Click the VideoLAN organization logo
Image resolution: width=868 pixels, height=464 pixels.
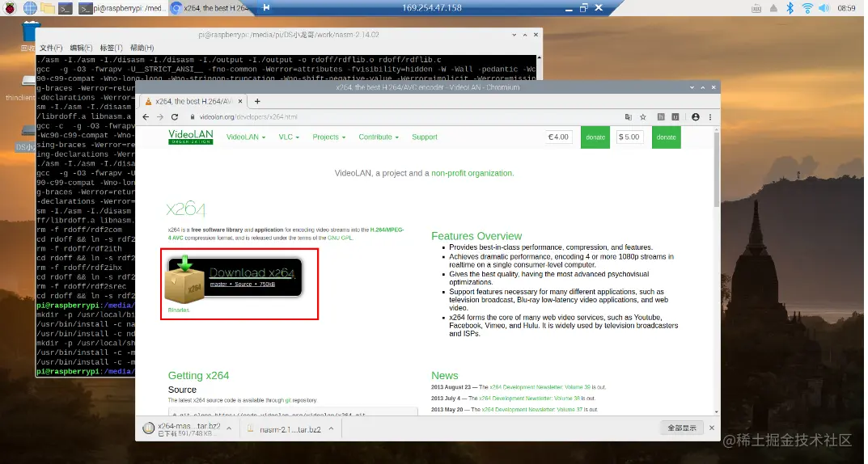190,137
